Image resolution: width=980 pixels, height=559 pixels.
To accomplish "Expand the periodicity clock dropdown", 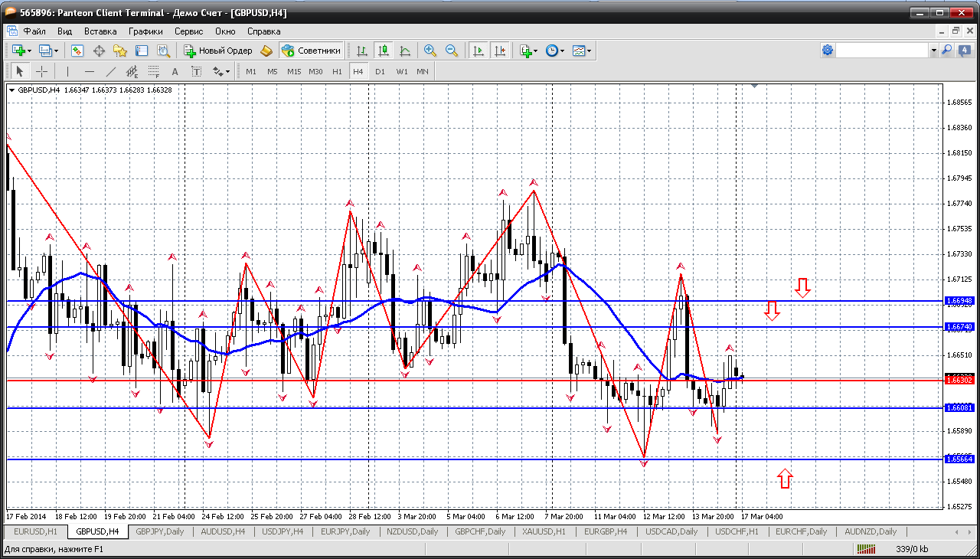I will [x=563, y=51].
